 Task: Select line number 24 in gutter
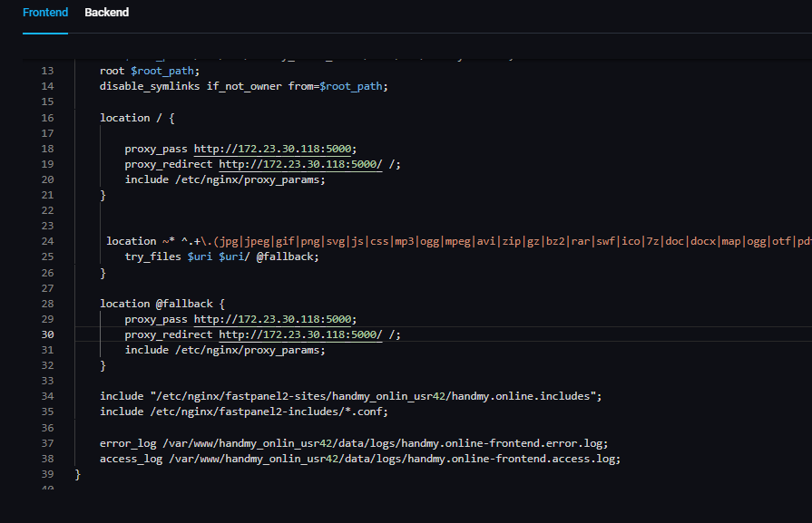(48, 241)
